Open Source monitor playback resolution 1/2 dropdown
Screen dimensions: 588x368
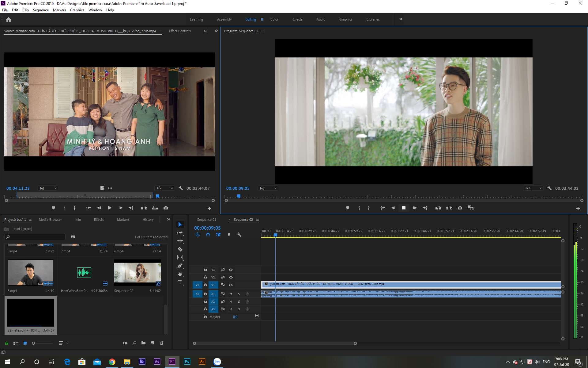coord(164,188)
